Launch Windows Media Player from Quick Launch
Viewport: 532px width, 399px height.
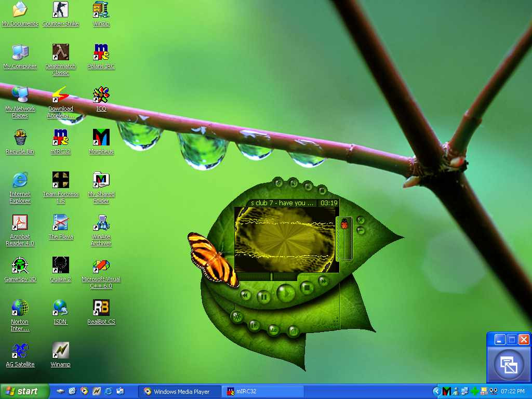(84, 391)
